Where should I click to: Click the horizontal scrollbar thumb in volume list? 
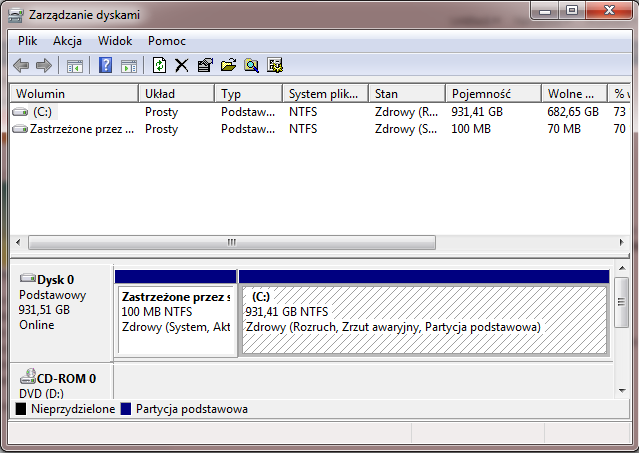click(x=232, y=242)
